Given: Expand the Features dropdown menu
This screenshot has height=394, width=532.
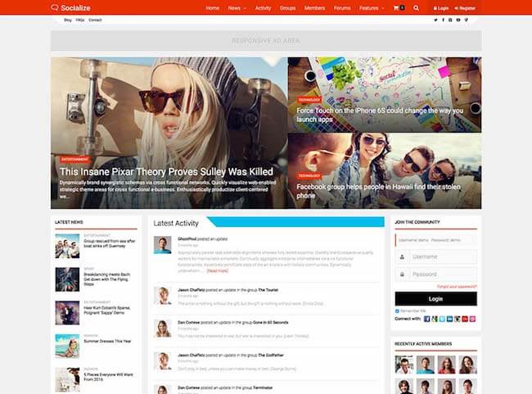Looking at the screenshot, I should pyautogui.click(x=372, y=8).
